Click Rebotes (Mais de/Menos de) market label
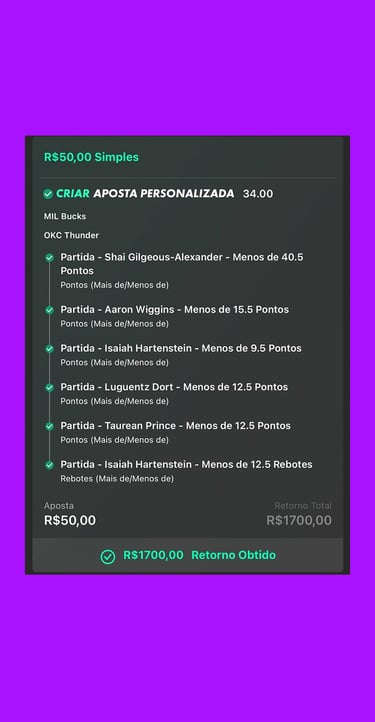 point(117,479)
